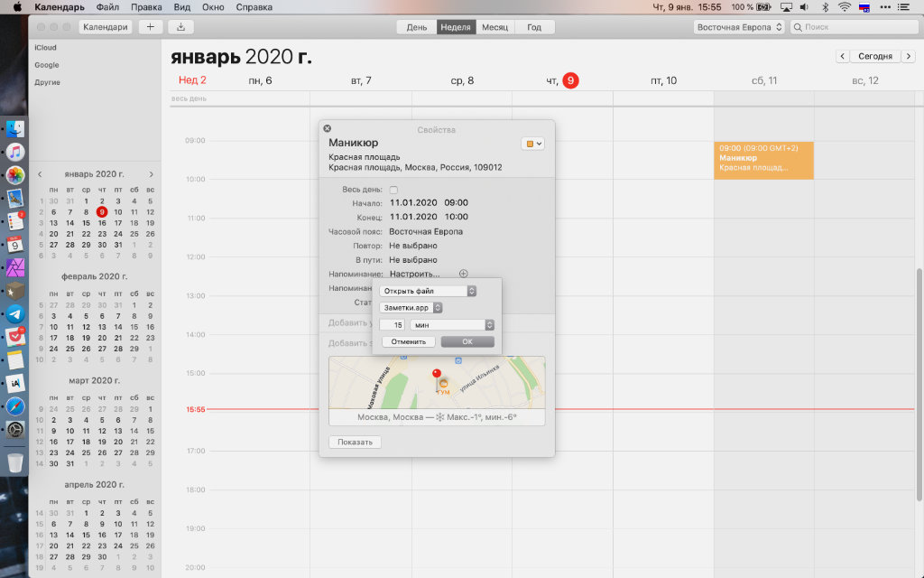Open the calendar inbox download icon

click(180, 27)
